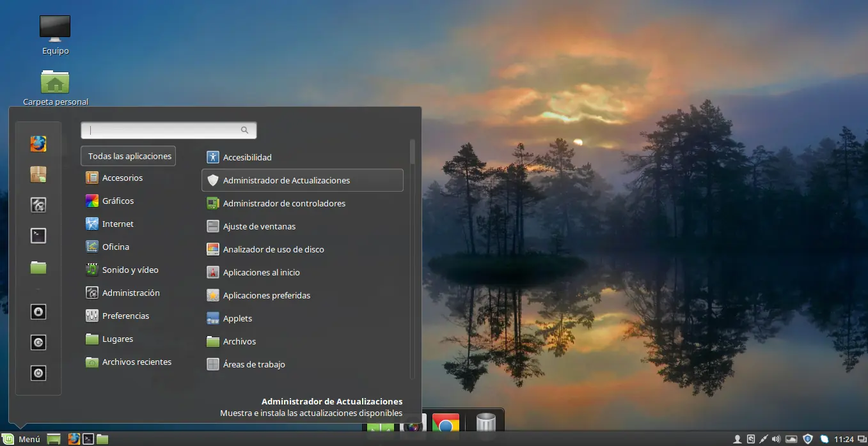
Task: Open the Software Manager package icon in favorites
Action: pos(38,174)
